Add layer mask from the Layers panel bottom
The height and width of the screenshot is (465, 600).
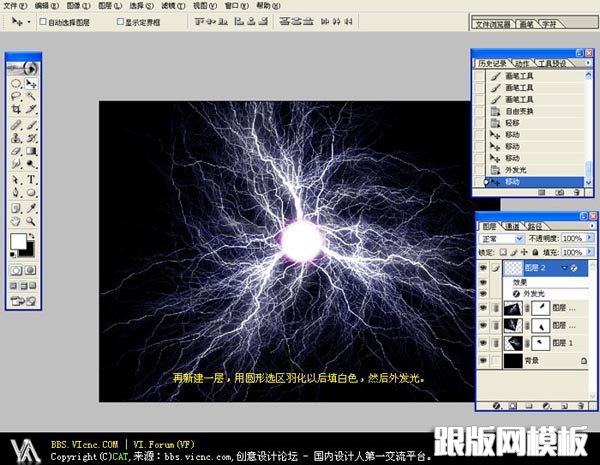pyautogui.click(x=513, y=405)
